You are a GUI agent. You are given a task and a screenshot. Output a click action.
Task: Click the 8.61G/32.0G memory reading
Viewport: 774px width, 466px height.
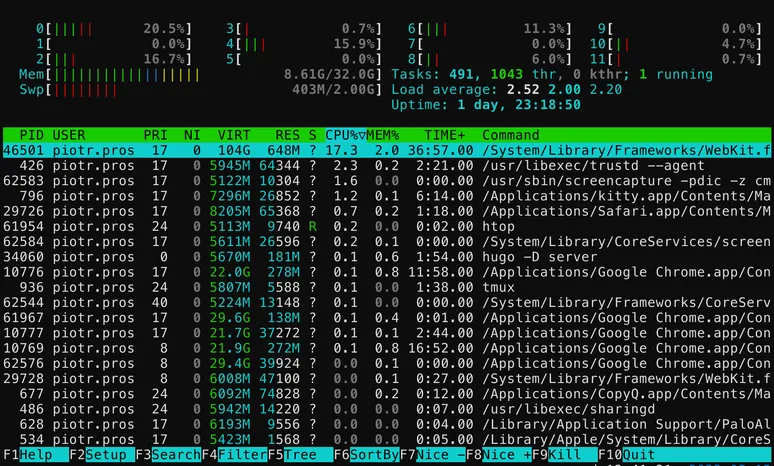329,75
